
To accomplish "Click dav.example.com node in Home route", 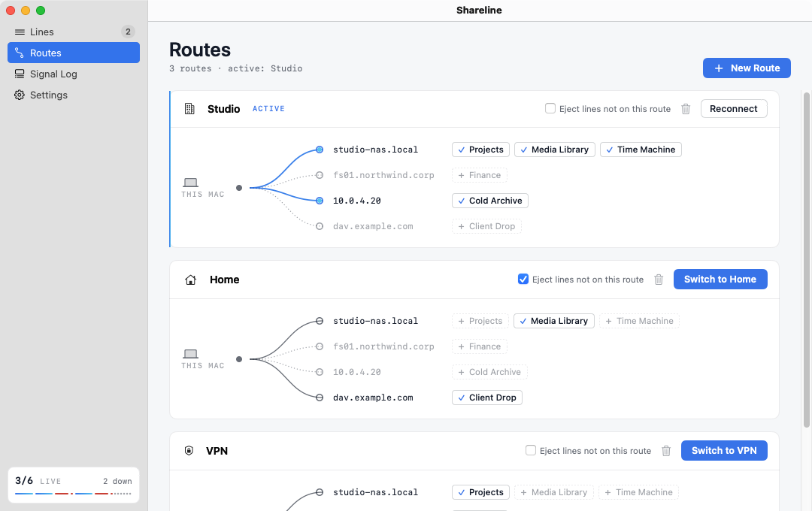I will pyautogui.click(x=320, y=398).
